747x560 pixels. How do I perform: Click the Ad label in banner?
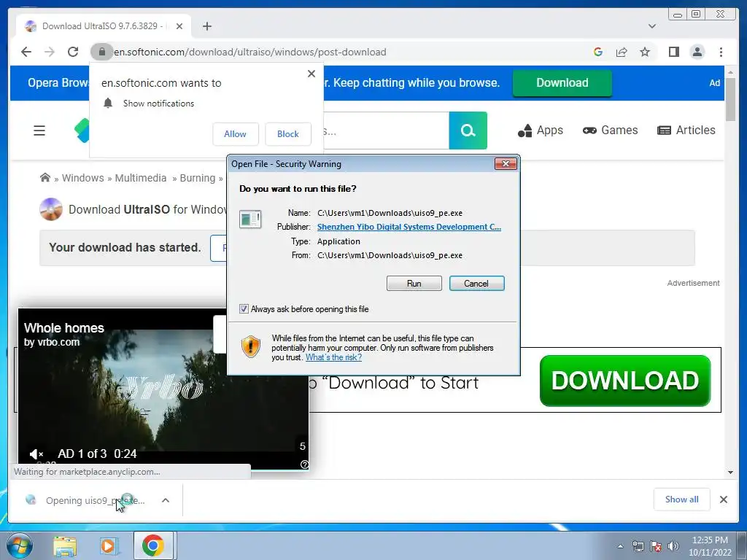[715, 83]
